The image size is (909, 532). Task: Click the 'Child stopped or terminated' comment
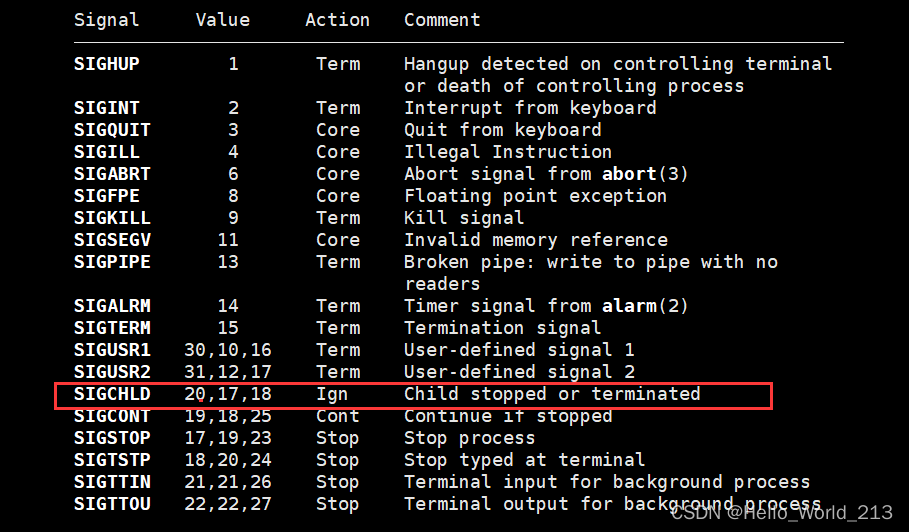click(x=552, y=394)
